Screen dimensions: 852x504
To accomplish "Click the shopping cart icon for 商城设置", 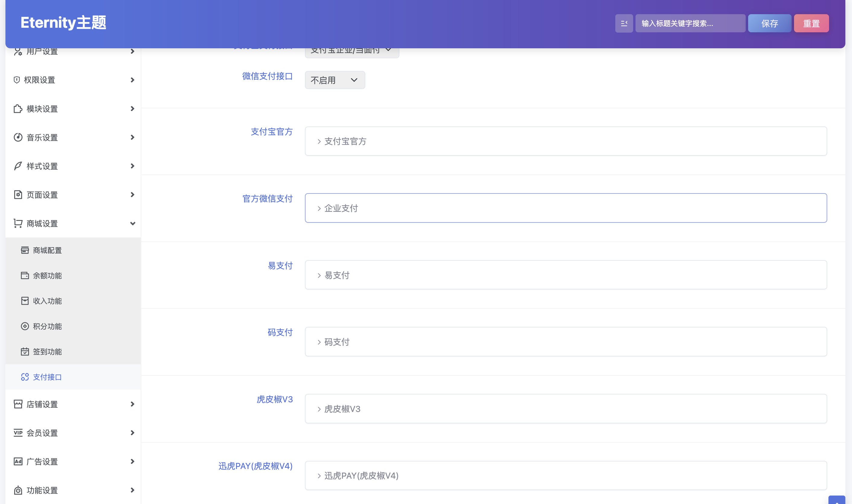I will tap(18, 223).
